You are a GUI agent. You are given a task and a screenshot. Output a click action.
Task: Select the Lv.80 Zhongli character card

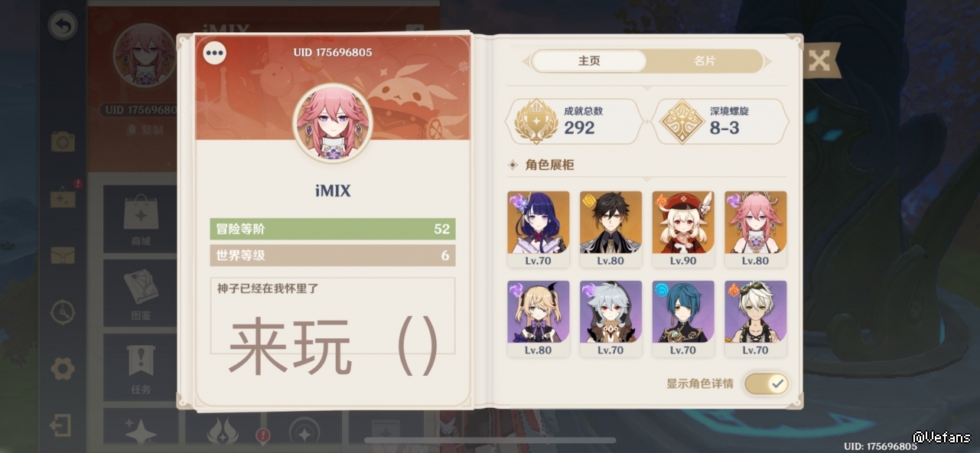tap(610, 229)
